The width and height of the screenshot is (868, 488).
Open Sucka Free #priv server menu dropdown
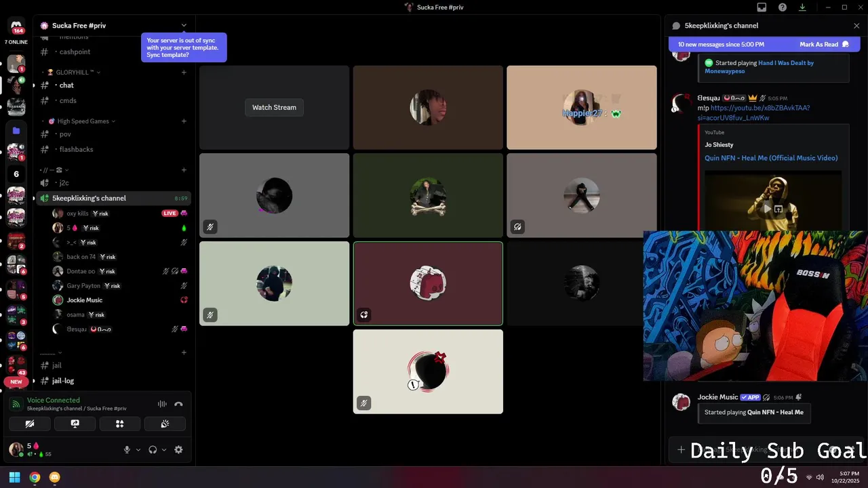184,26
